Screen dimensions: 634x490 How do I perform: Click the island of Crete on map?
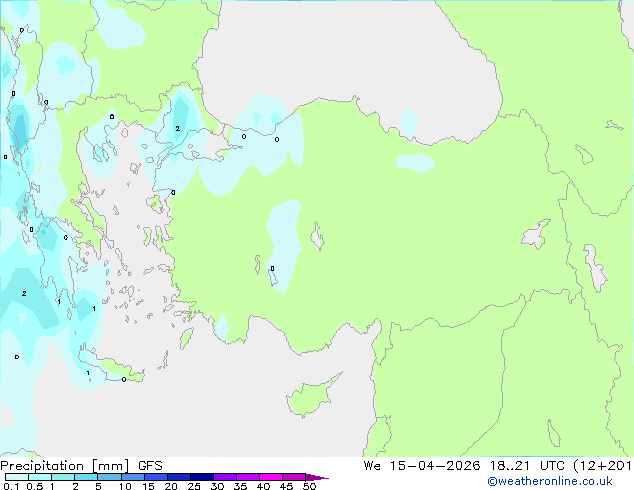(x=111, y=366)
